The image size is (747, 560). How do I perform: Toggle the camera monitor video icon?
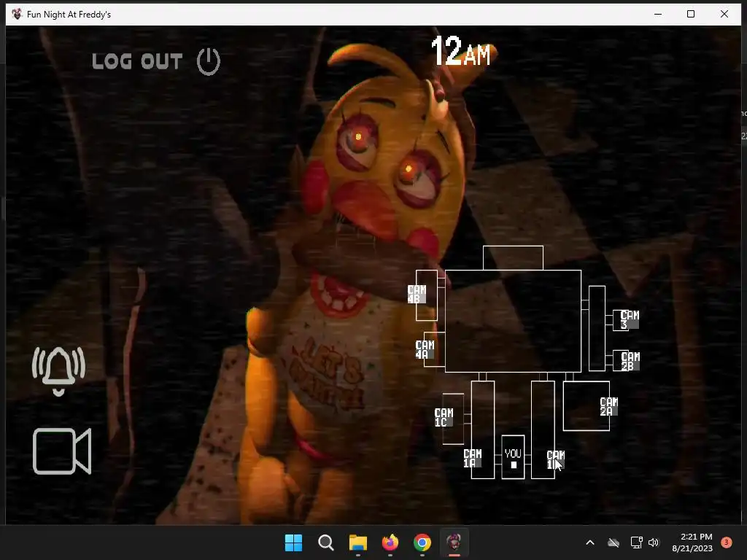pyautogui.click(x=62, y=451)
